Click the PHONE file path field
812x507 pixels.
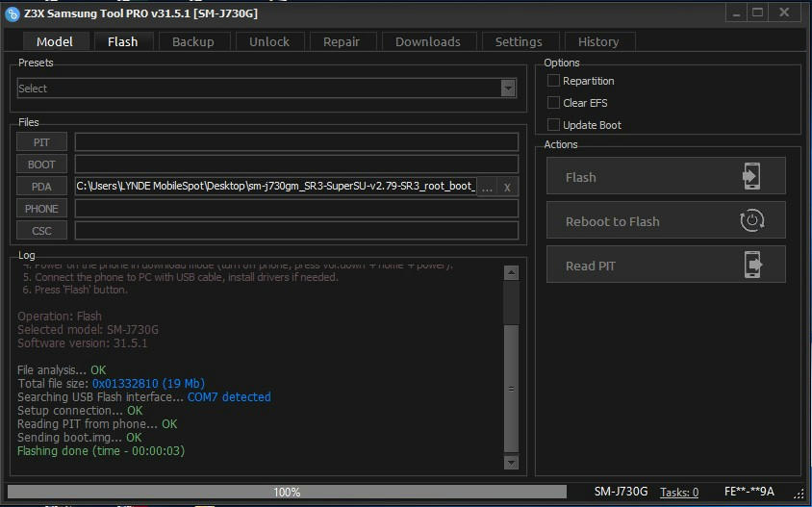296,209
